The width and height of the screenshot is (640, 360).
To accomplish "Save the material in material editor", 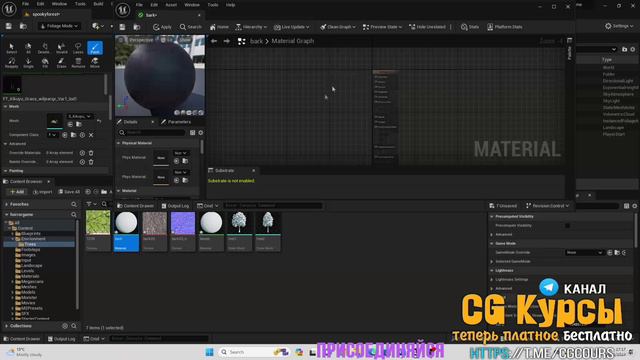I will click(x=122, y=27).
